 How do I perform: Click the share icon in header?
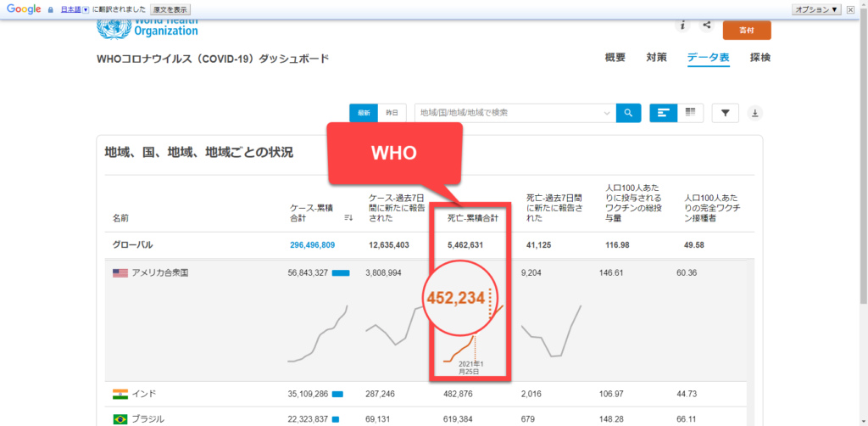point(707,25)
